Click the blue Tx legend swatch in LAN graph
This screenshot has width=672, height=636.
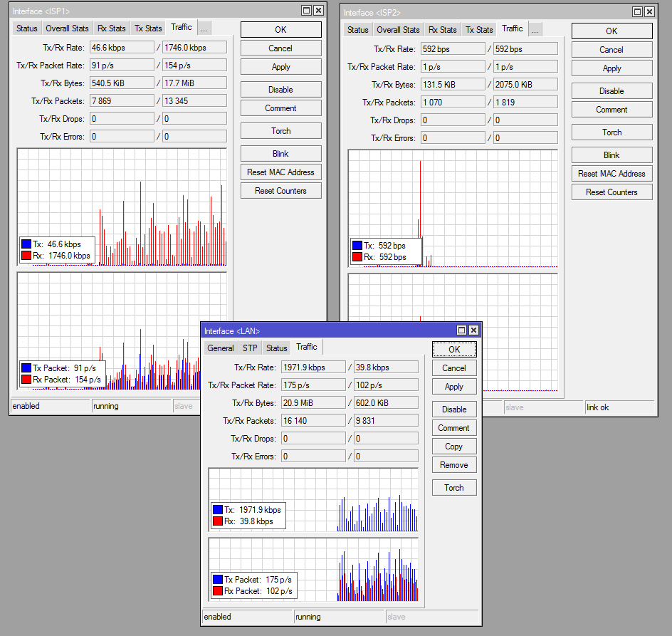[x=219, y=509]
